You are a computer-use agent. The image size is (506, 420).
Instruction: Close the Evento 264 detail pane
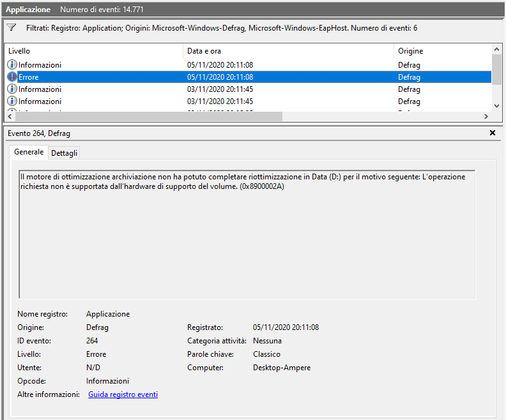point(492,133)
